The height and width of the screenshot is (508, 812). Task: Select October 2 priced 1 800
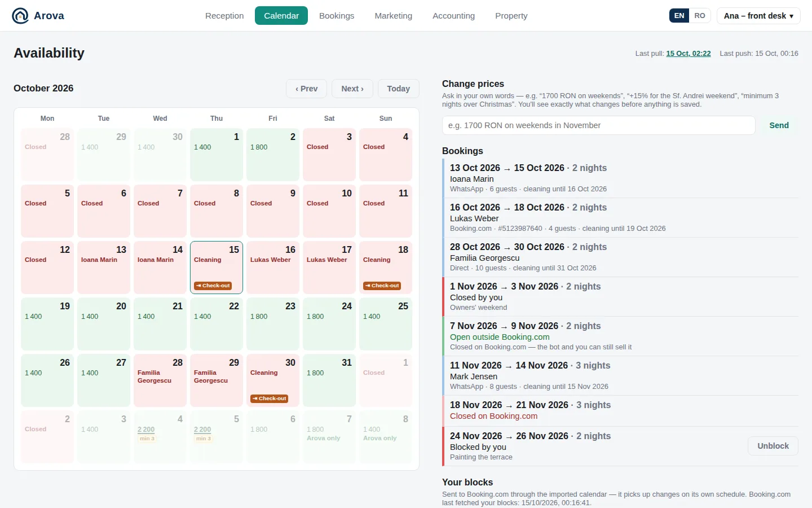[273, 155]
